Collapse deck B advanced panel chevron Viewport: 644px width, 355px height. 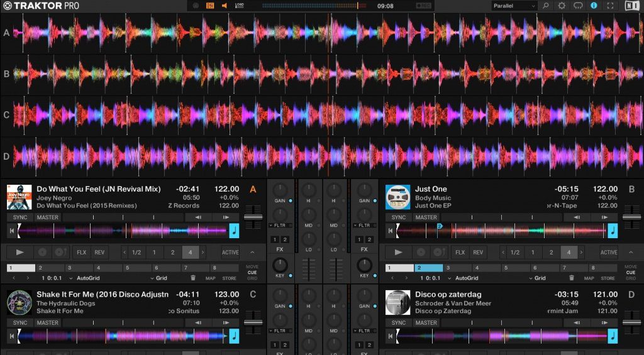631,252
